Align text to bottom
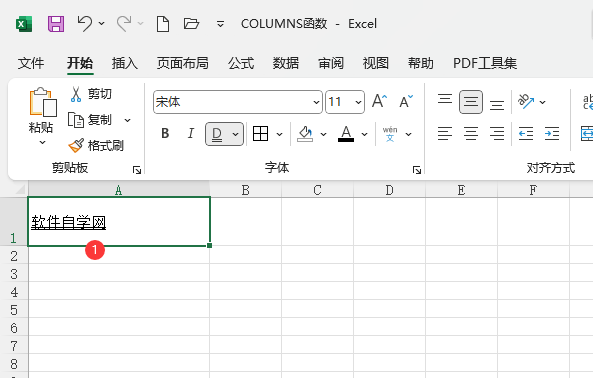Viewport: 593px width, 378px height. point(497,104)
